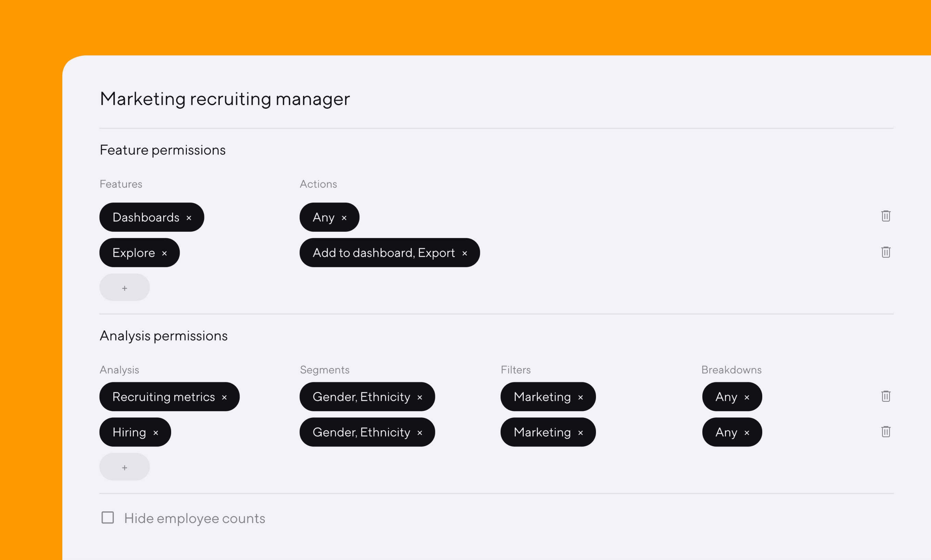
Task: Select the Gender, Ethnicity segment in Hiring row
Action: click(x=361, y=432)
